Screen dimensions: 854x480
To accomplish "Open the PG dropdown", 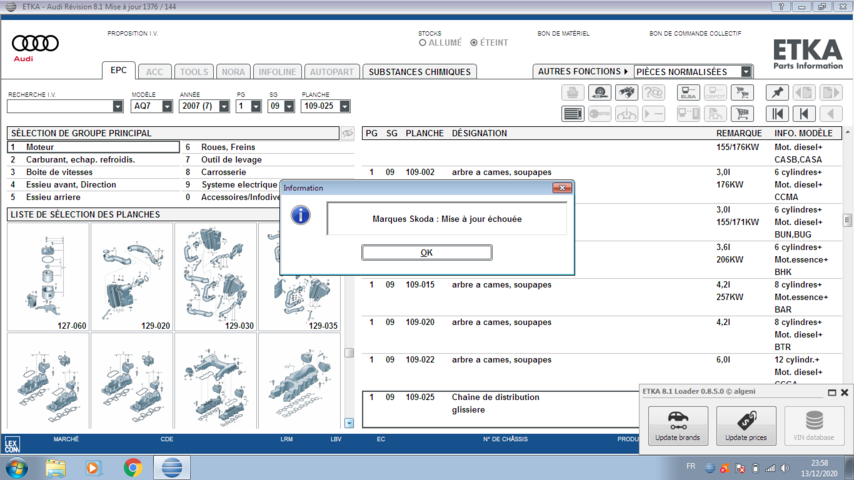I will pyautogui.click(x=256, y=106).
